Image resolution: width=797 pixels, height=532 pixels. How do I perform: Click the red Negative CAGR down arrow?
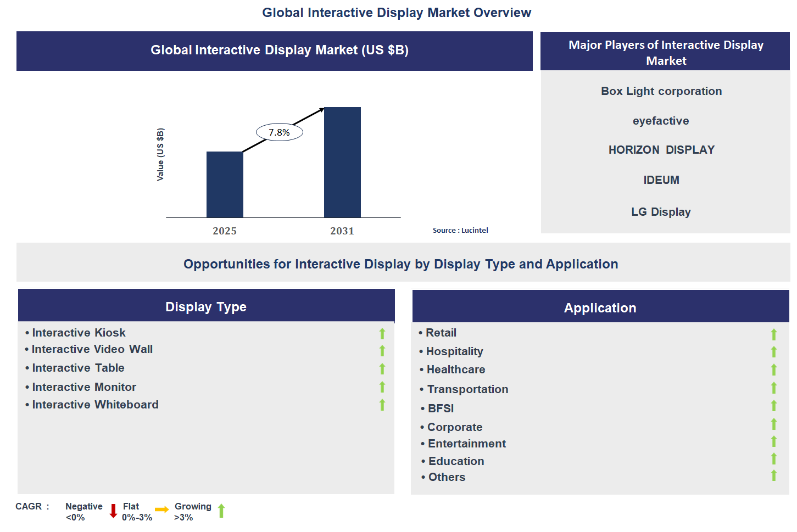click(x=113, y=511)
